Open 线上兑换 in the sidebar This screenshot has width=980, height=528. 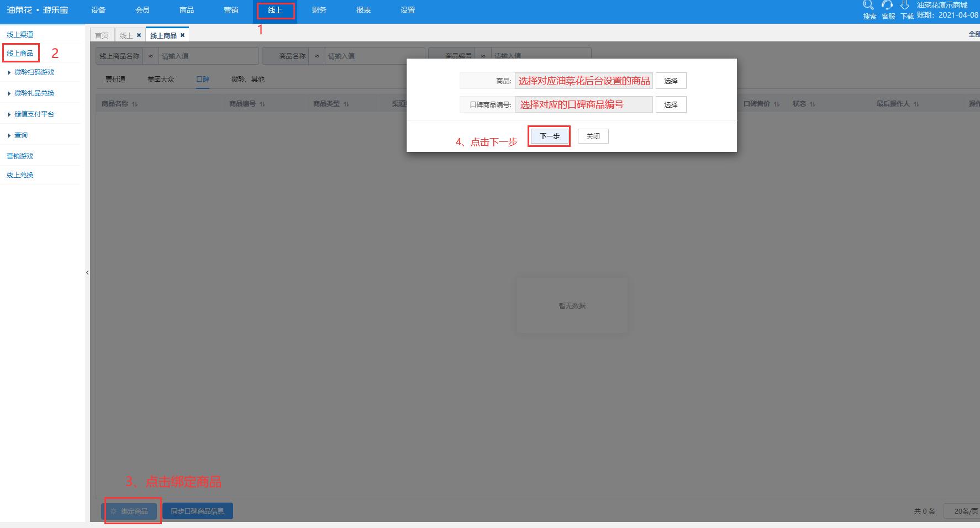[x=20, y=175]
